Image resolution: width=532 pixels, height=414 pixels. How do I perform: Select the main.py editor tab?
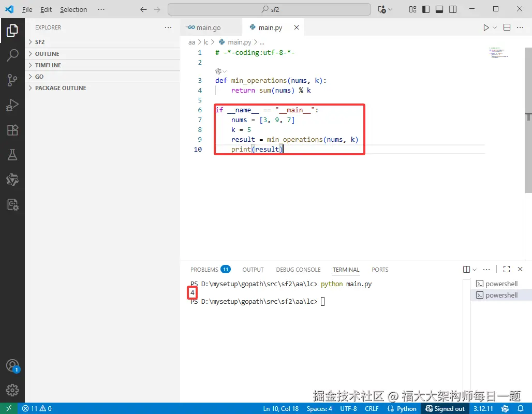point(270,27)
